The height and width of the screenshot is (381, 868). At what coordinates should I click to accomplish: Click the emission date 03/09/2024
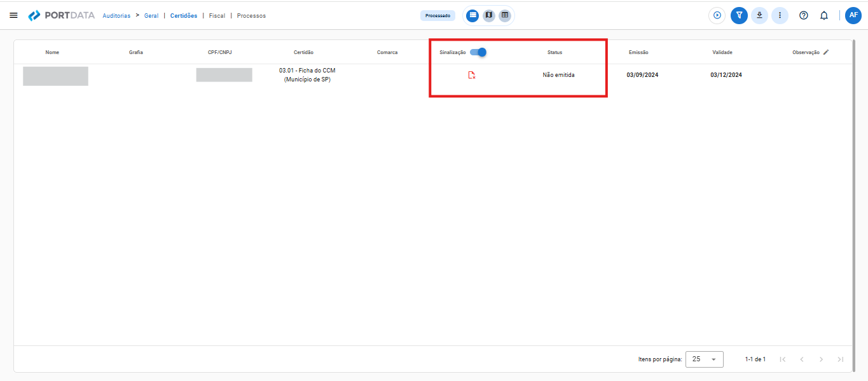642,75
